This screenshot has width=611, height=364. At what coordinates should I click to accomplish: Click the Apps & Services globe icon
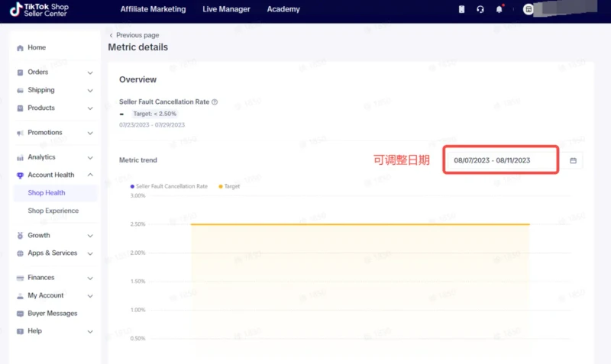coord(21,253)
